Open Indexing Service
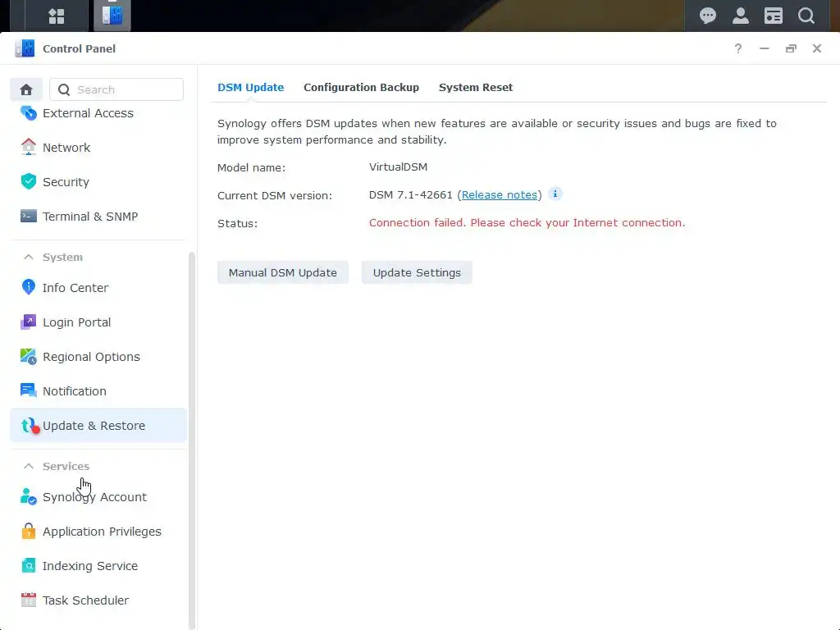840x630 pixels. (98, 565)
